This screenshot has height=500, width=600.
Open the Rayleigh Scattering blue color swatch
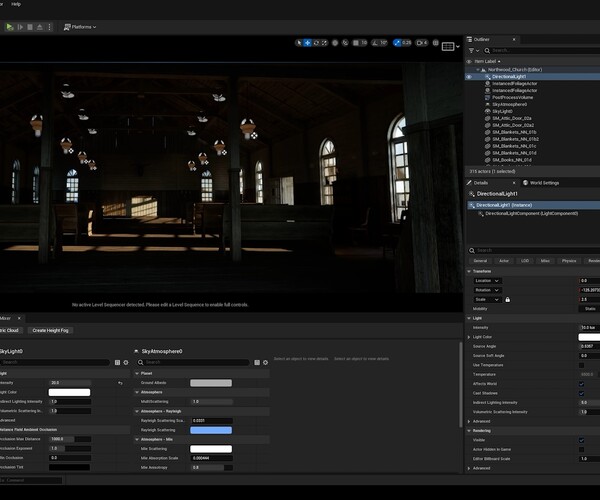pos(211,430)
